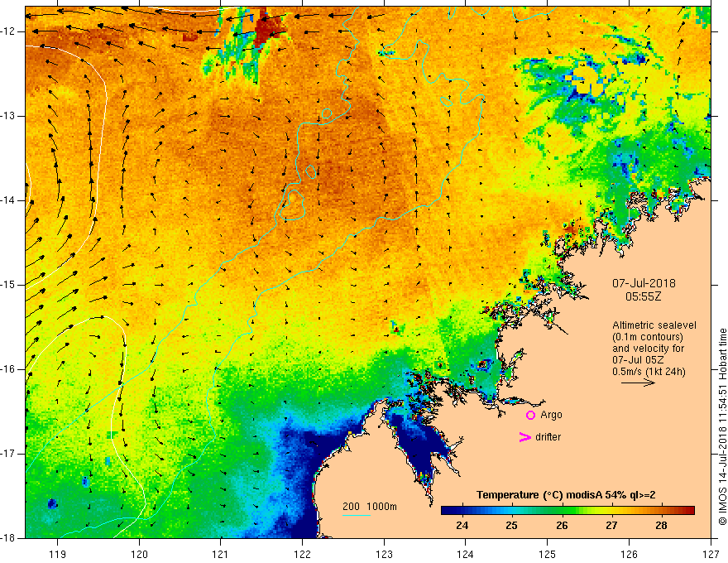Click the drifter legend label
Screen dimensions: 728x563
click(548, 437)
